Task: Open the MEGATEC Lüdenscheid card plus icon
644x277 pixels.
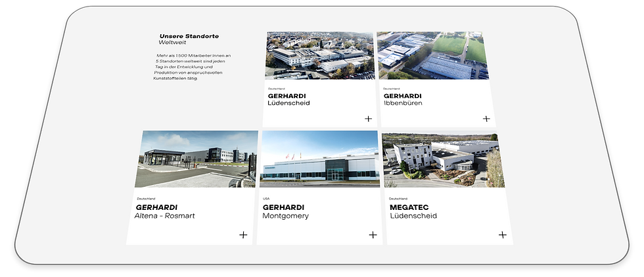Action: tap(502, 235)
